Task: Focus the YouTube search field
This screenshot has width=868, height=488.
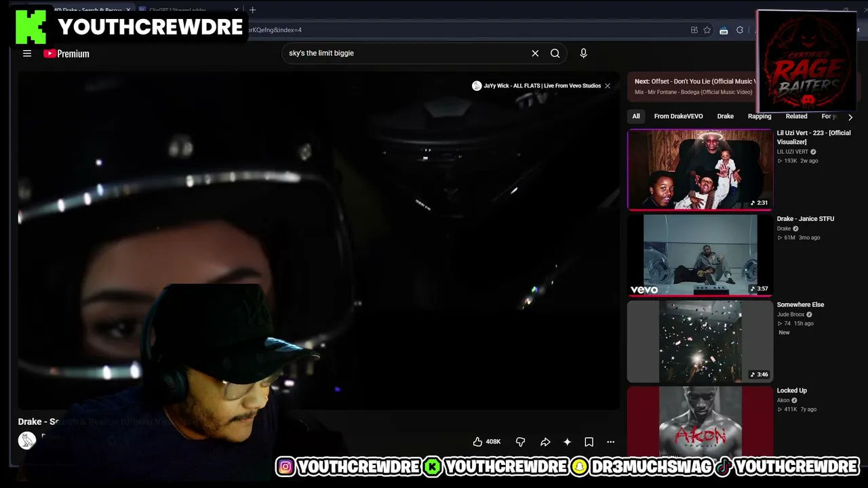Action: click(407, 53)
